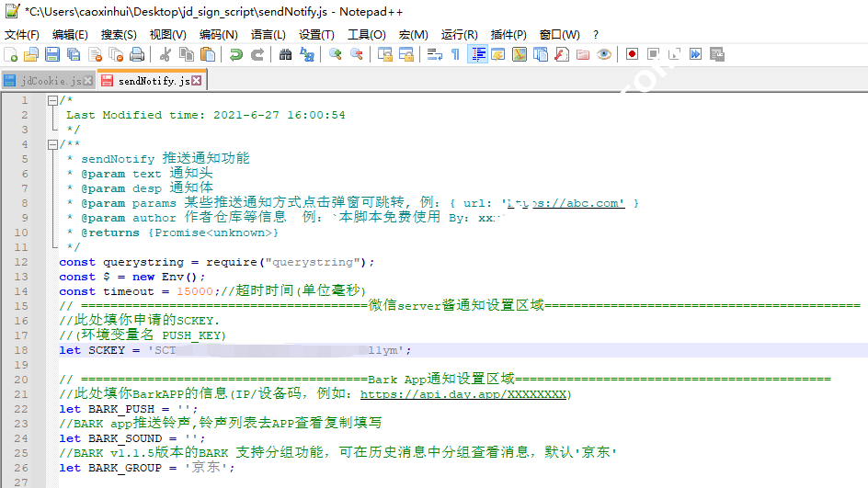868x488 pixels.
Task: Copy selection toolbar icon
Action: (x=187, y=54)
